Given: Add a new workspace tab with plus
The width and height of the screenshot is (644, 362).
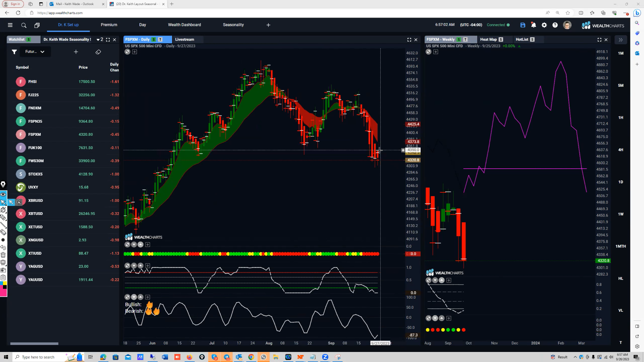Looking at the screenshot, I should click(268, 25).
